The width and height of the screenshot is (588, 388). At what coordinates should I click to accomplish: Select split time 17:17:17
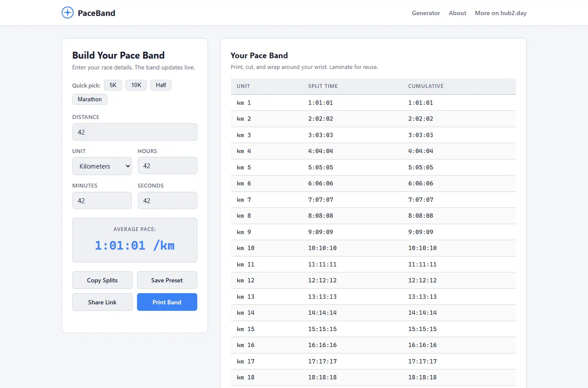pyautogui.click(x=322, y=361)
